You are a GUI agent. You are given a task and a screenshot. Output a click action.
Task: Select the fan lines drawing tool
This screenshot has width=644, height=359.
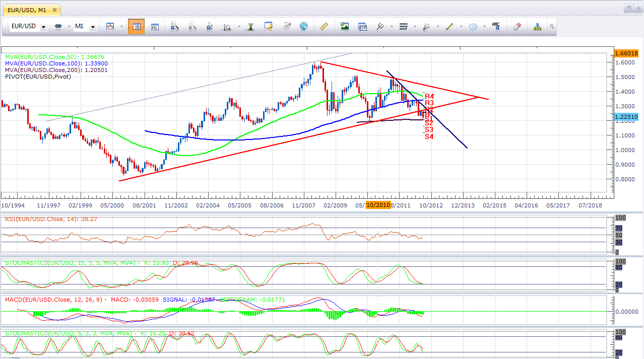click(426, 27)
